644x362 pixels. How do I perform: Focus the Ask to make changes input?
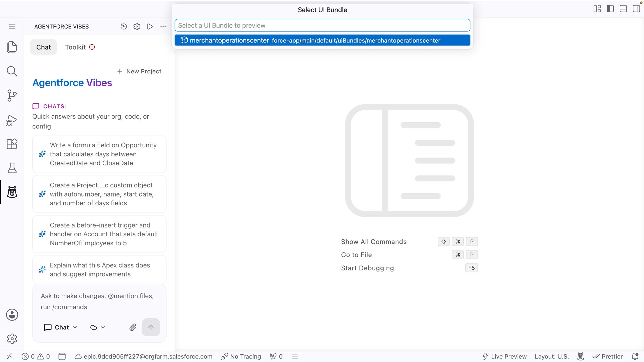(99, 301)
